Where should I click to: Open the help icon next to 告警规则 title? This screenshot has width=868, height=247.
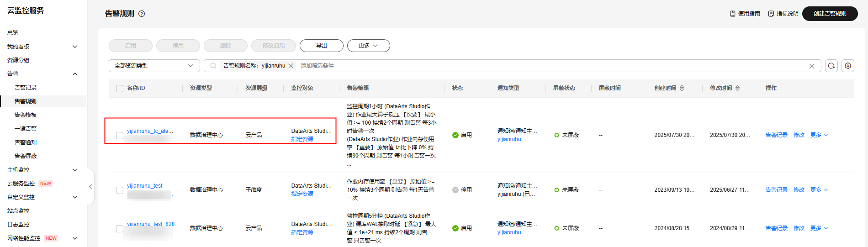point(142,14)
